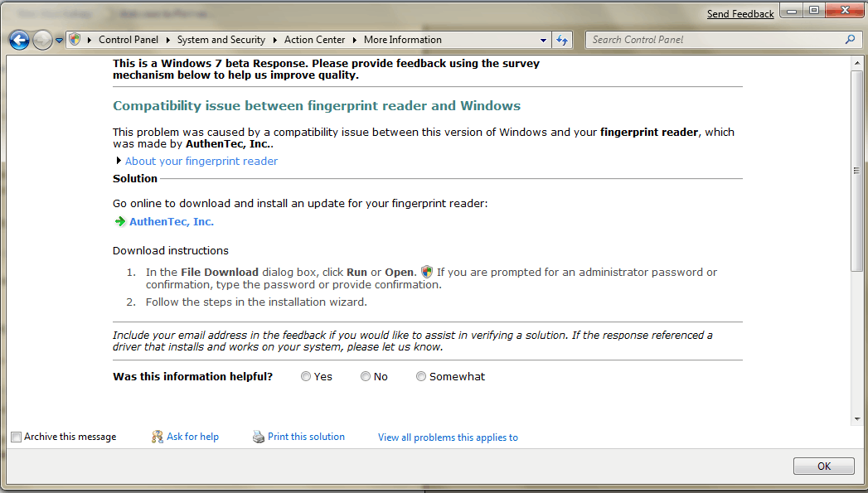868x493 pixels.
Task: Click the Back navigation arrow button
Action: pyautogui.click(x=19, y=40)
